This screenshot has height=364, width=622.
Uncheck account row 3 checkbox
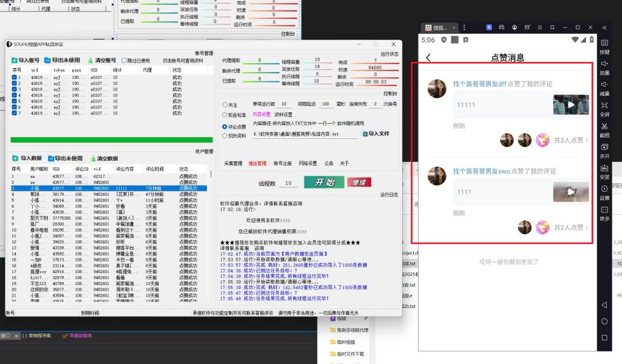(15, 90)
